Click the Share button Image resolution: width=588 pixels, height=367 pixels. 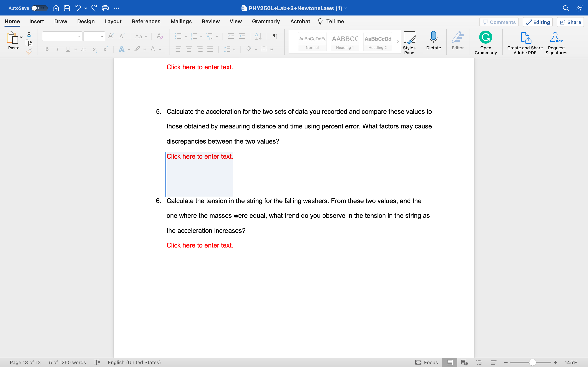(x=570, y=22)
